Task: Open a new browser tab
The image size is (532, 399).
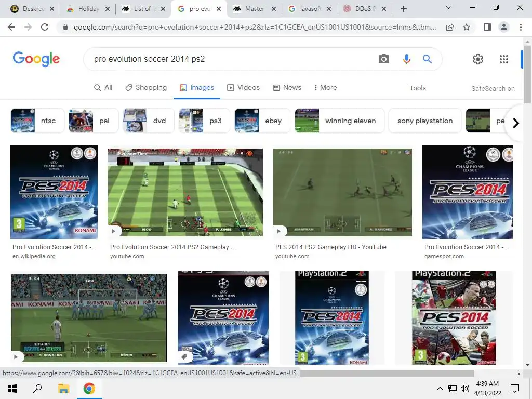Action: pyautogui.click(x=403, y=9)
